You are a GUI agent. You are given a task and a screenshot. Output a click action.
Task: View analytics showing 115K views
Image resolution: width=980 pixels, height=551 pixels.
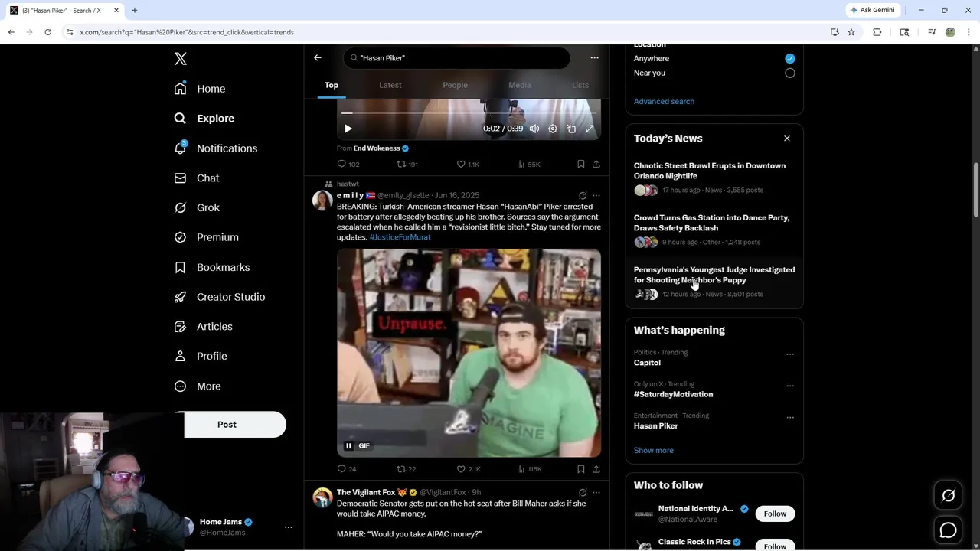tap(529, 468)
